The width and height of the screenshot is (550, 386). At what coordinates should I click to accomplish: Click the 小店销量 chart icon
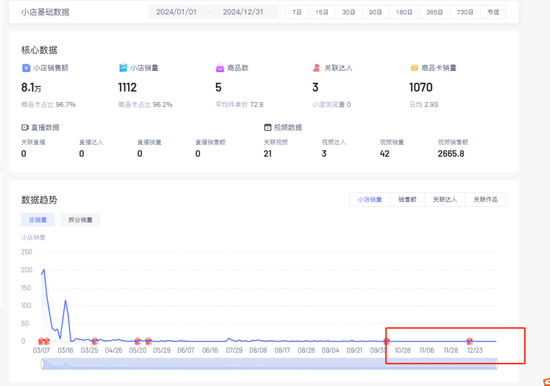tap(123, 67)
